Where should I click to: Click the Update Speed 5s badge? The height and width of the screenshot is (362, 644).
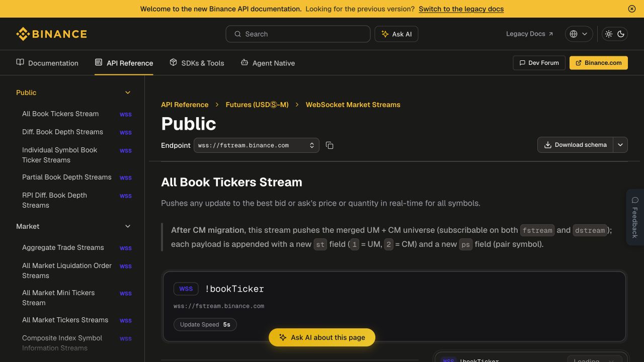pyautogui.click(x=205, y=324)
